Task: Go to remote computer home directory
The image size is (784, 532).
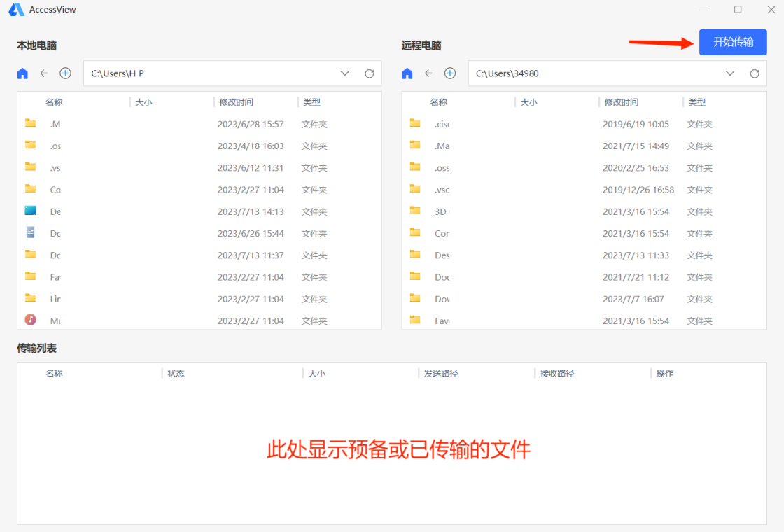Action: (407, 73)
